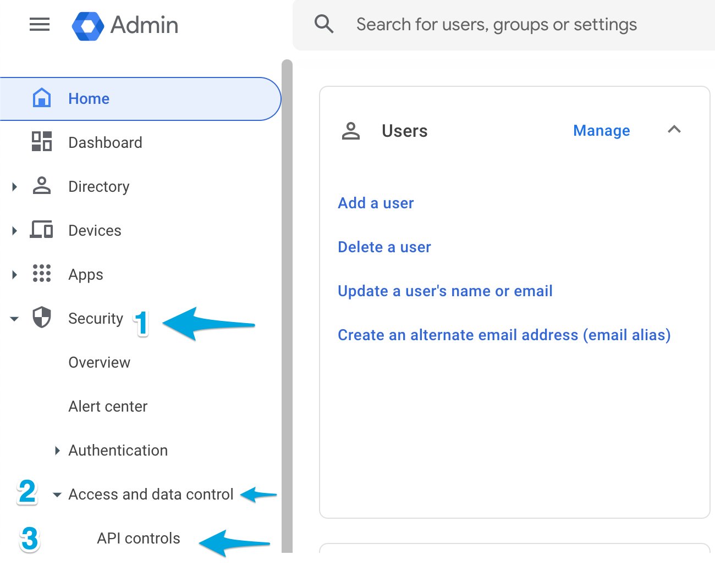Collapse Access and data control arrow

pos(57,495)
